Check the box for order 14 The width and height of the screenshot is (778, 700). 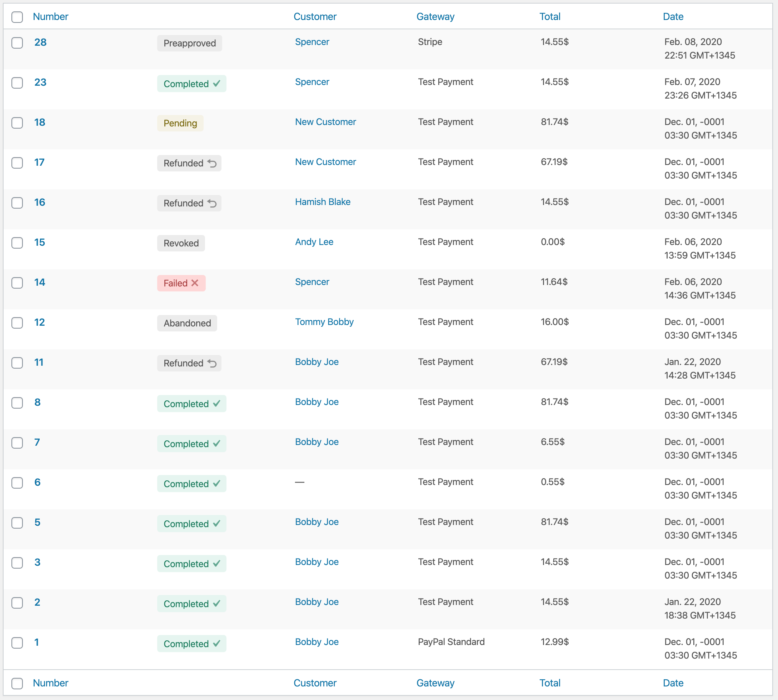pos(17,283)
